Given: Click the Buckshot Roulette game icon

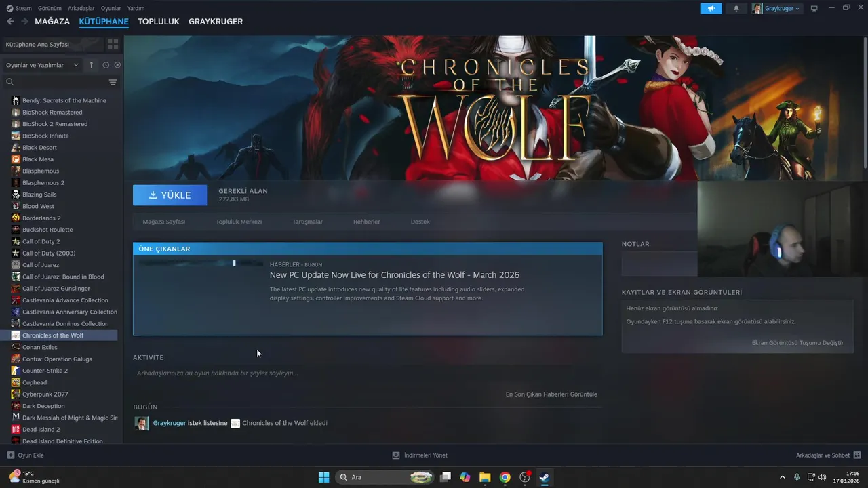Looking at the screenshot, I should tap(16, 230).
